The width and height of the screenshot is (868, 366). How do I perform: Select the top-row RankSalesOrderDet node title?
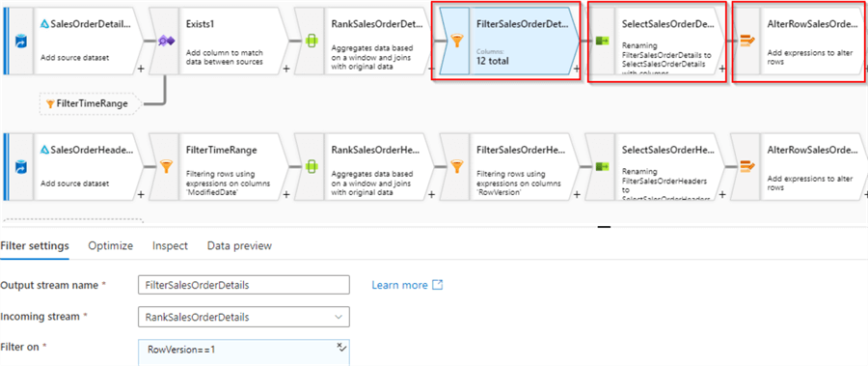tap(377, 24)
